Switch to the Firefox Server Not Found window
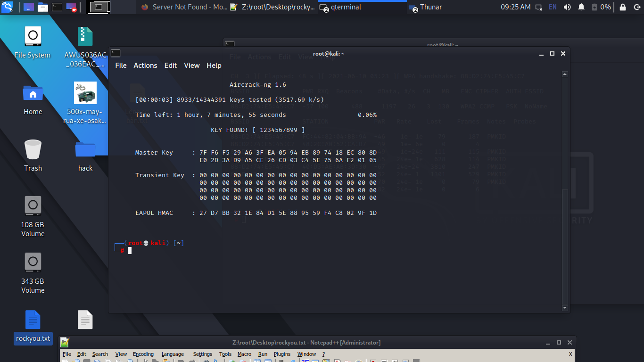The height and width of the screenshot is (362, 644). tap(184, 7)
